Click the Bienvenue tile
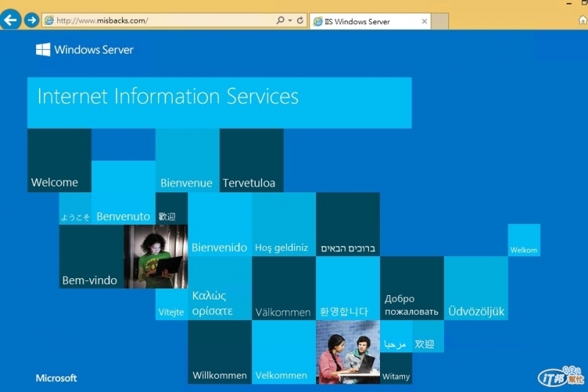Screen dimensions: 588x392 [x=187, y=160]
